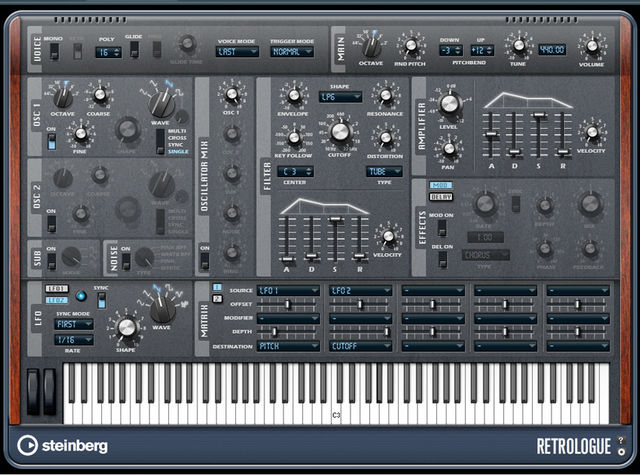Click the amplifier Level knob
The image size is (640, 475).
449,104
